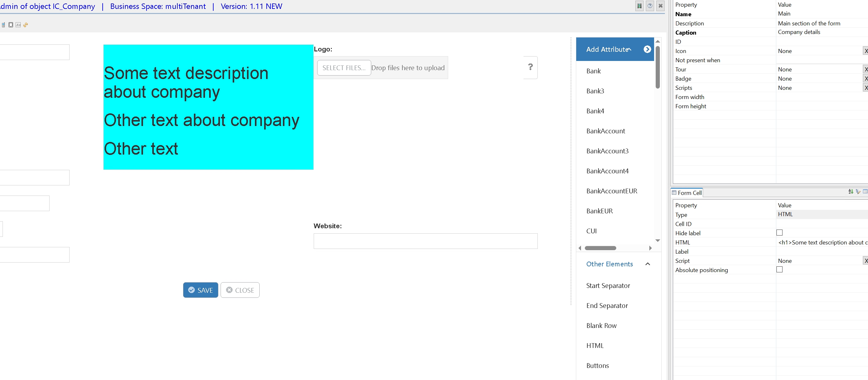Click the 'Aa' text style icon
The image size is (868, 380).
(18, 25)
